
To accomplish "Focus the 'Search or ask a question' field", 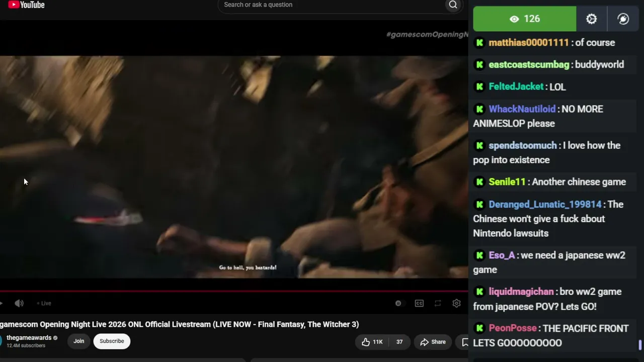I will coord(332,5).
